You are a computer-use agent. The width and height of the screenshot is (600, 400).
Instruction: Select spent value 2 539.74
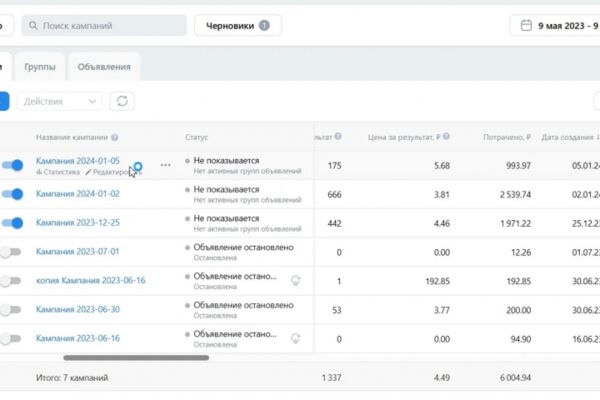515,194
